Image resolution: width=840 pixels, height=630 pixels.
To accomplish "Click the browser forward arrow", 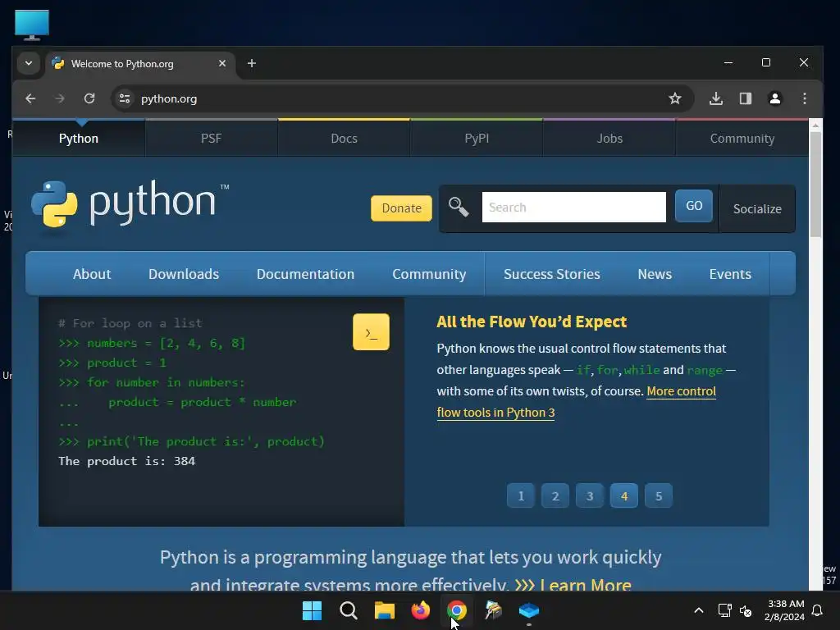I will (59, 98).
